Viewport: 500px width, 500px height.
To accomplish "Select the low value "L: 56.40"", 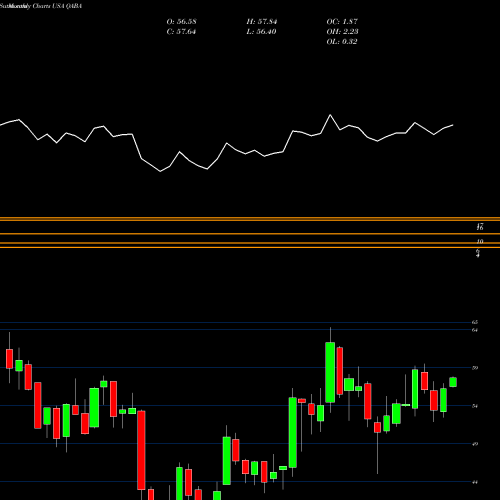I will click(x=261, y=32).
